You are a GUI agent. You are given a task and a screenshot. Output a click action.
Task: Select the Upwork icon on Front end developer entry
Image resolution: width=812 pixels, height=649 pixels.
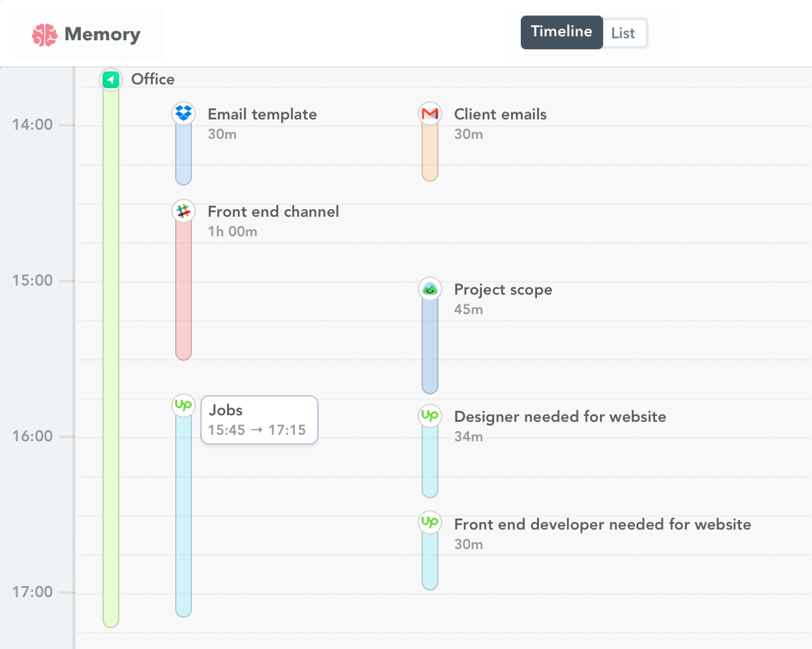(x=429, y=522)
